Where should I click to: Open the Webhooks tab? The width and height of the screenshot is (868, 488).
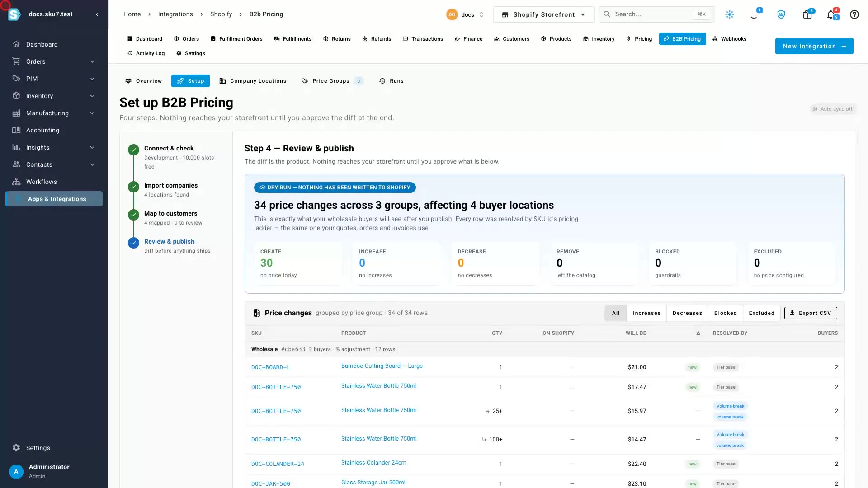click(729, 39)
